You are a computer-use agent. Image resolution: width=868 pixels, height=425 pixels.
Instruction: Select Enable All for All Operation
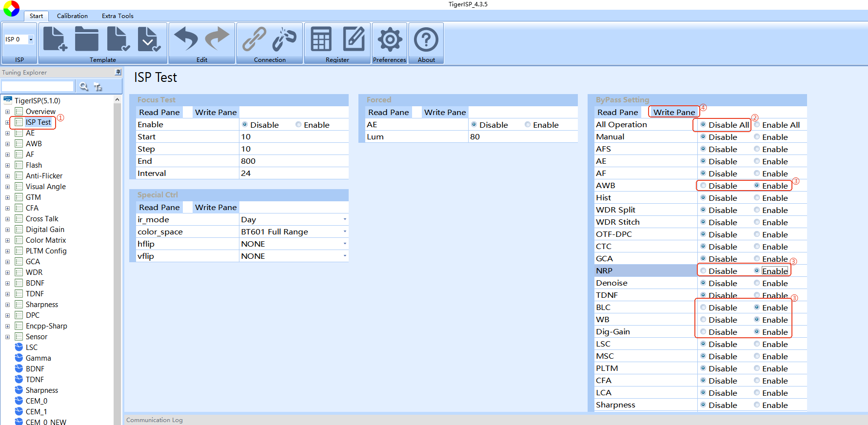pos(757,125)
